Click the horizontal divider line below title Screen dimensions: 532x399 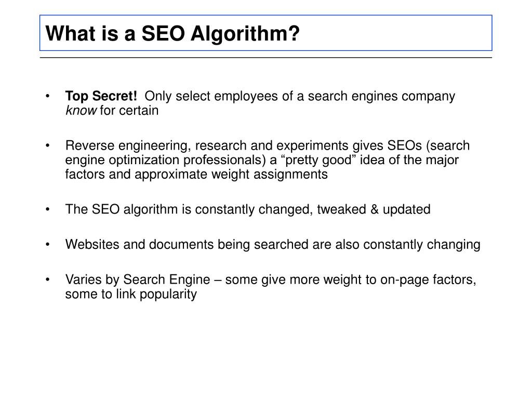coord(265,58)
